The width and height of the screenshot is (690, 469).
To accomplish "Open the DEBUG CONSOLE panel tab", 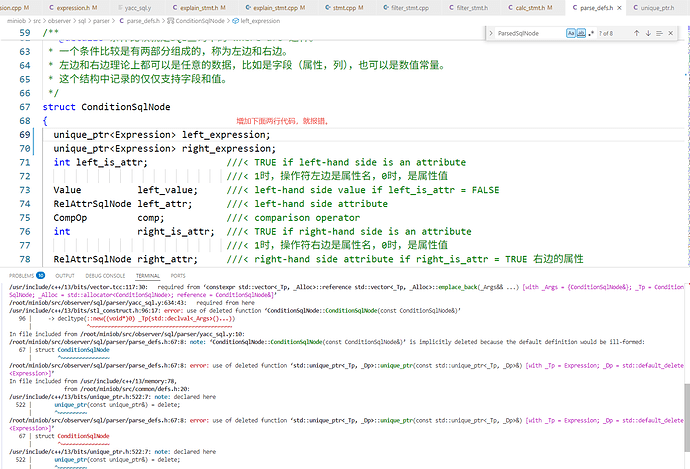I will (105, 275).
